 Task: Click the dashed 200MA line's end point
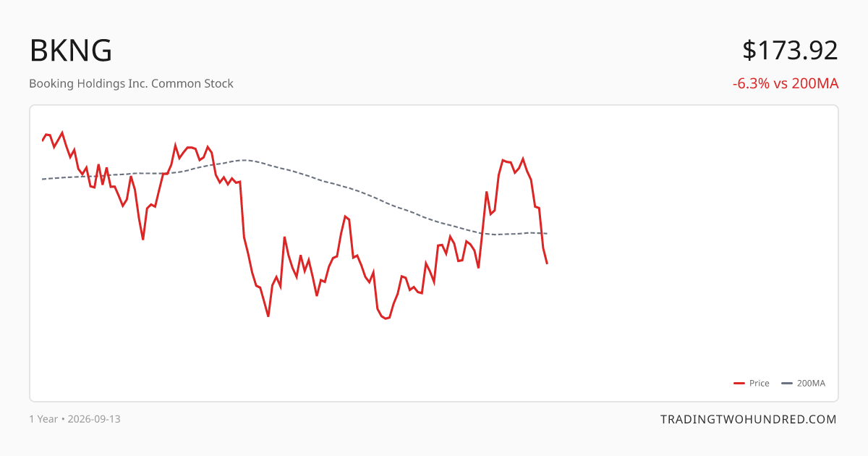(x=547, y=233)
